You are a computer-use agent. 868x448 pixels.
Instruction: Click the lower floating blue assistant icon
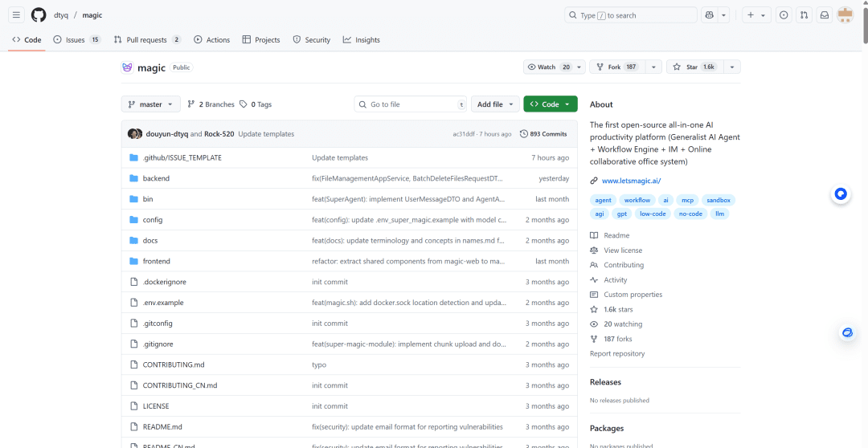click(847, 333)
